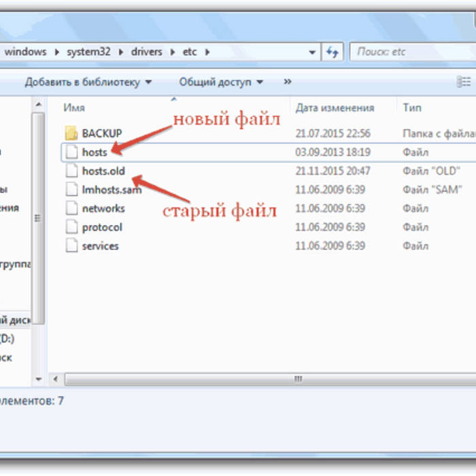Image resolution: width=476 pixels, height=476 pixels.
Task: Click the protocol file icon
Action: coord(71,227)
